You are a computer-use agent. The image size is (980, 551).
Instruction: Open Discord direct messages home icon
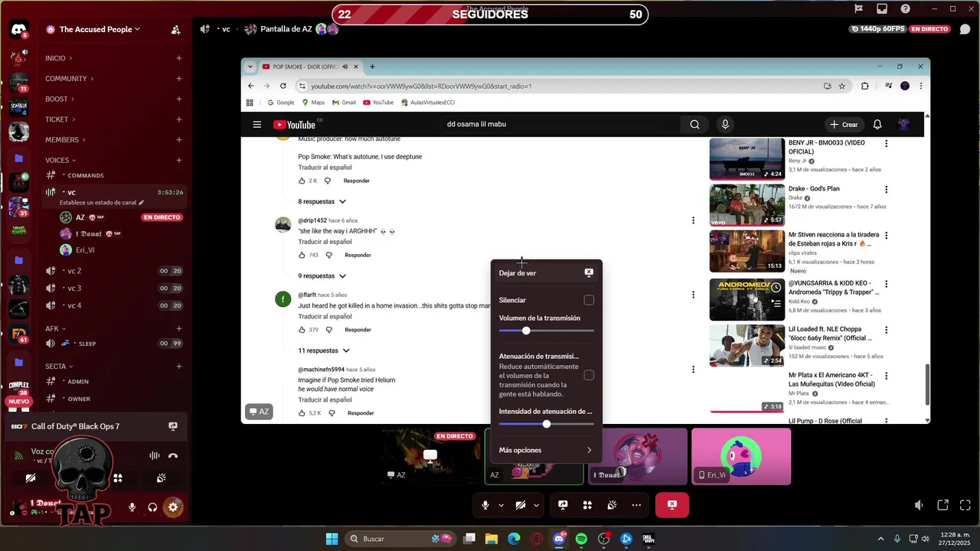point(18,30)
